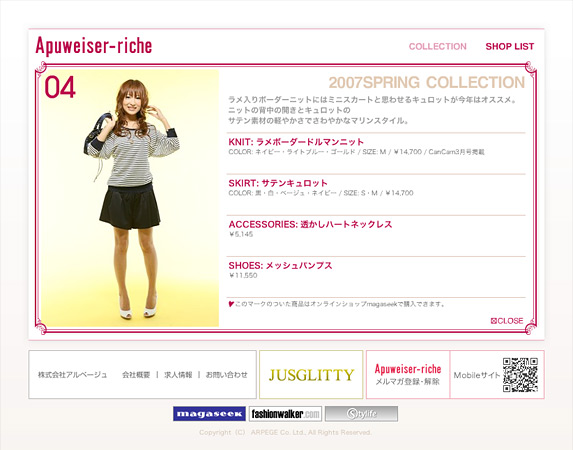Screen dimensions: 573x450
Task: Close the look 04 detail panel
Action: coord(507,321)
